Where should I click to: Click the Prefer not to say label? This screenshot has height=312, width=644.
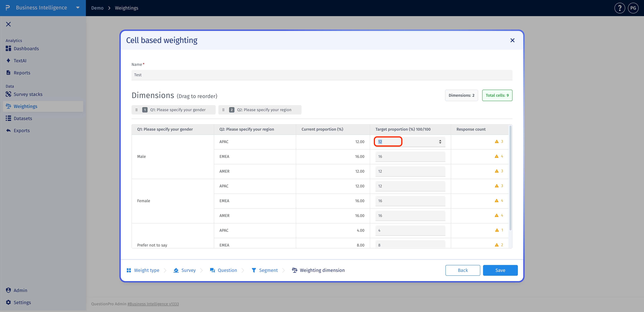152,245
